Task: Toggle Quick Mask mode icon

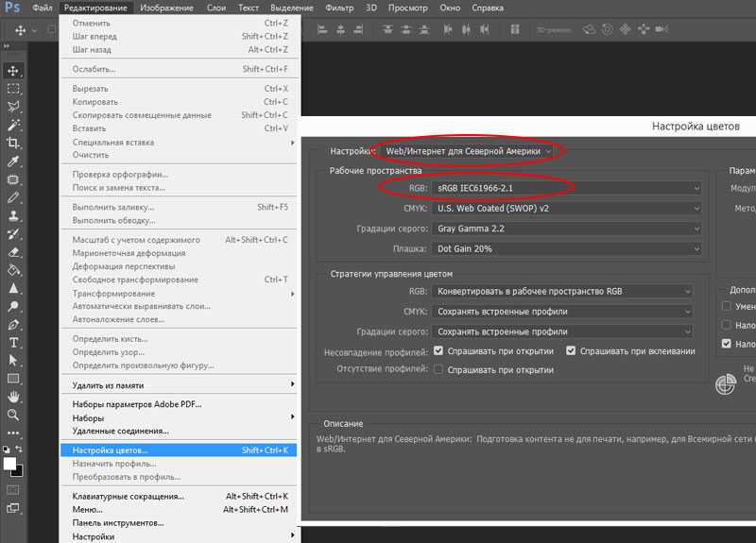Action: point(13,490)
